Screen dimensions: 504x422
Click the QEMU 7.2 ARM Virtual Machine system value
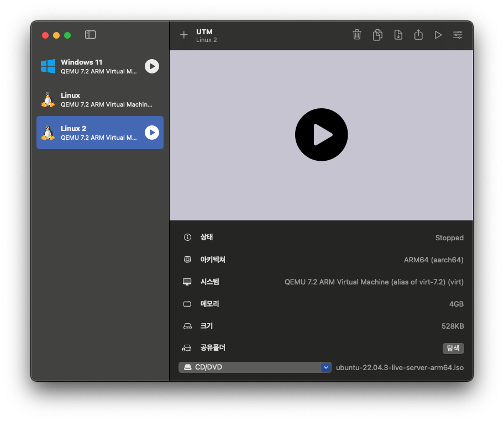[x=374, y=282]
